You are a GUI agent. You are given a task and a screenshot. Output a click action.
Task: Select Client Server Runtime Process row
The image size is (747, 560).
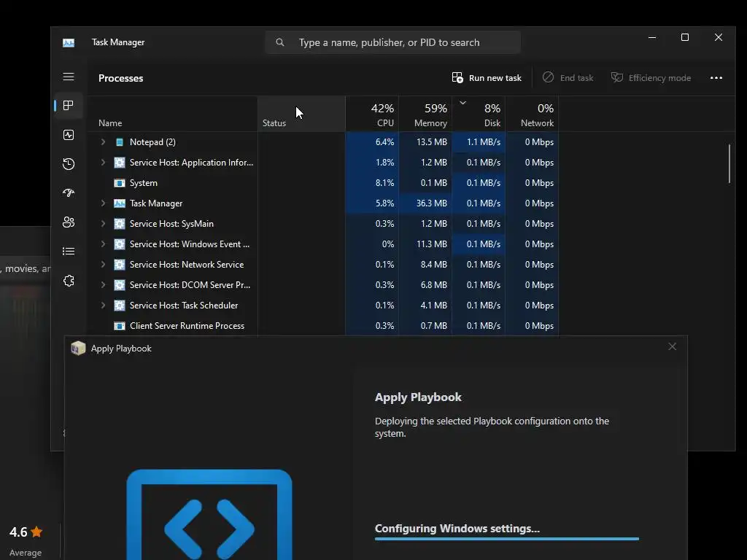[322, 326]
